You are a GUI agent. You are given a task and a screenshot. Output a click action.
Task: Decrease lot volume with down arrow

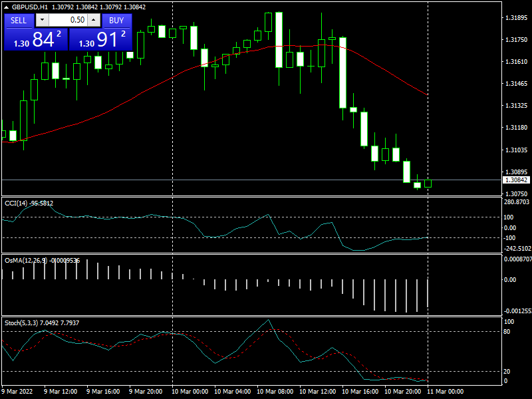42,20
